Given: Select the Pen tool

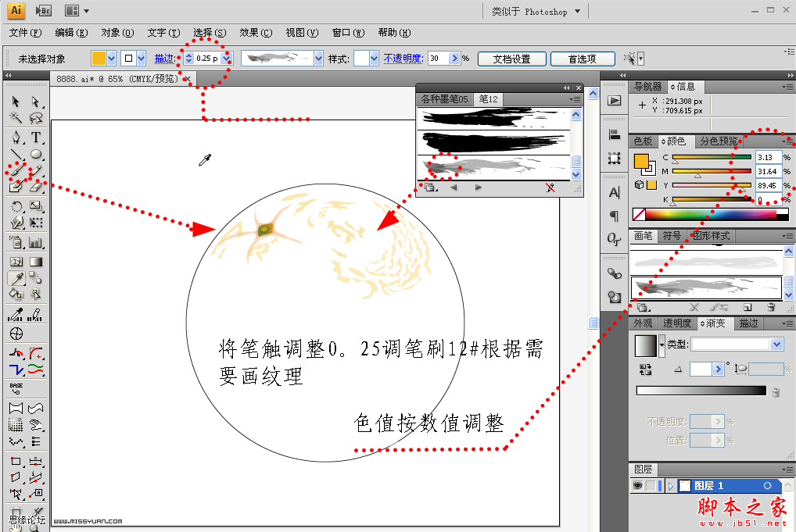Looking at the screenshot, I should 16,138.
